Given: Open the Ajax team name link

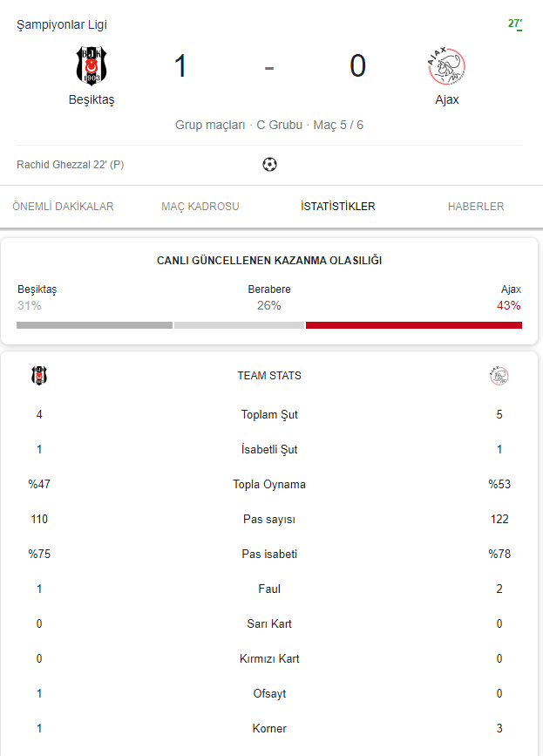Looking at the screenshot, I should [x=447, y=99].
